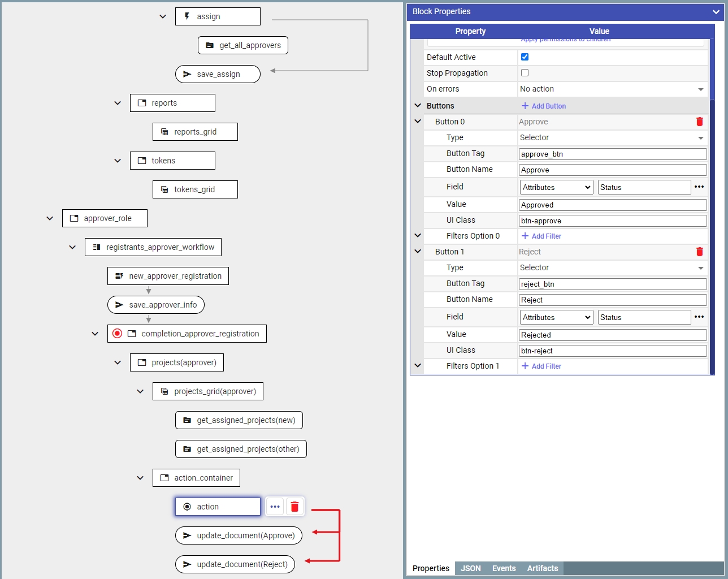The image size is (728, 579).
Task: Uncheck the Default Active checkbox
Action: click(525, 57)
